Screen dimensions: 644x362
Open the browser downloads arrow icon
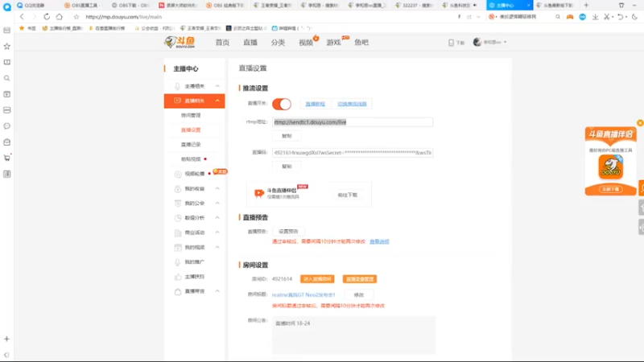tap(595, 17)
